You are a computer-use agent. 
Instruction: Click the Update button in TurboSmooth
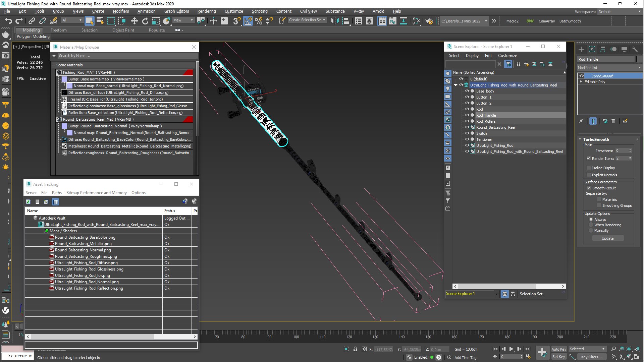tap(607, 238)
